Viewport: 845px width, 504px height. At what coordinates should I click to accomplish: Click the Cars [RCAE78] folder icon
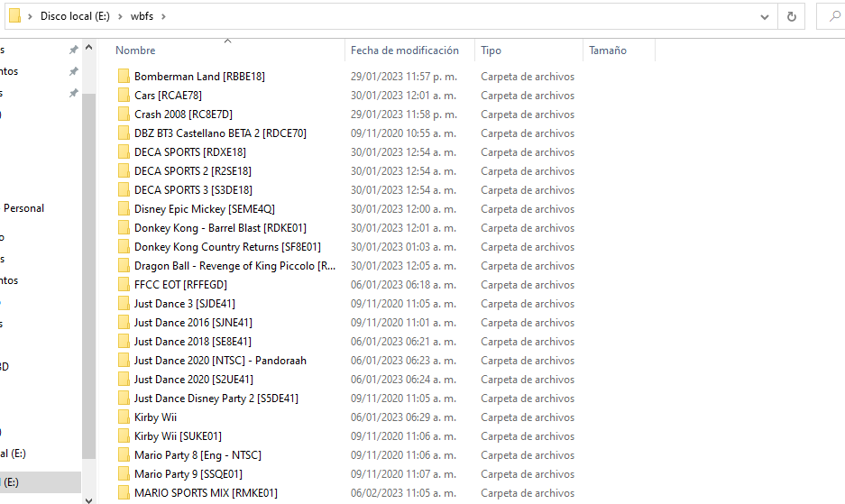click(x=124, y=95)
